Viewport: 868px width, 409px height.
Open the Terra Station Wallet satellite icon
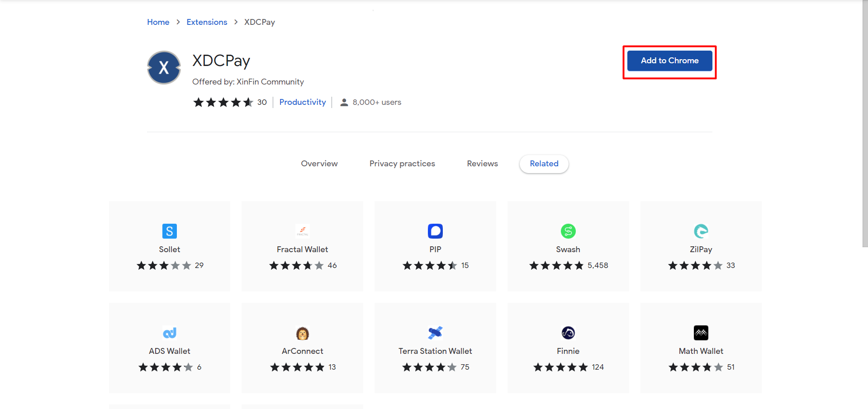point(435,333)
